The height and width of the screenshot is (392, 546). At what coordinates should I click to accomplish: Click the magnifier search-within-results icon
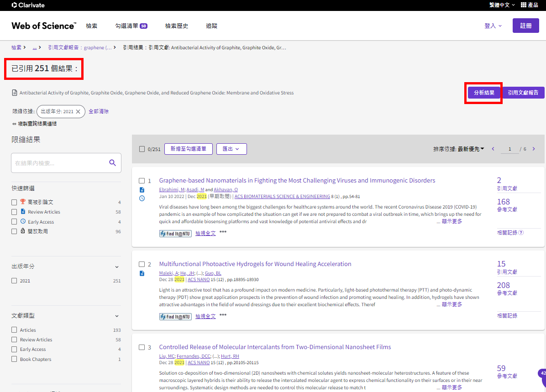pos(112,162)
